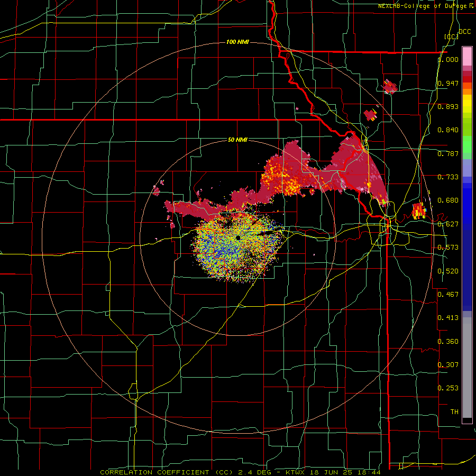Click the 50 NMI range ring label
Viewport: 476px width, 476px height.
pyautogui.click(x=237, y=140)
